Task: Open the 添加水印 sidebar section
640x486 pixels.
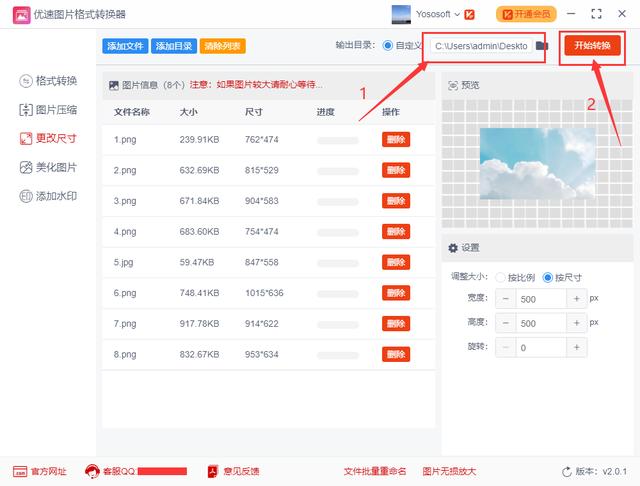Action: pos(48,196)
